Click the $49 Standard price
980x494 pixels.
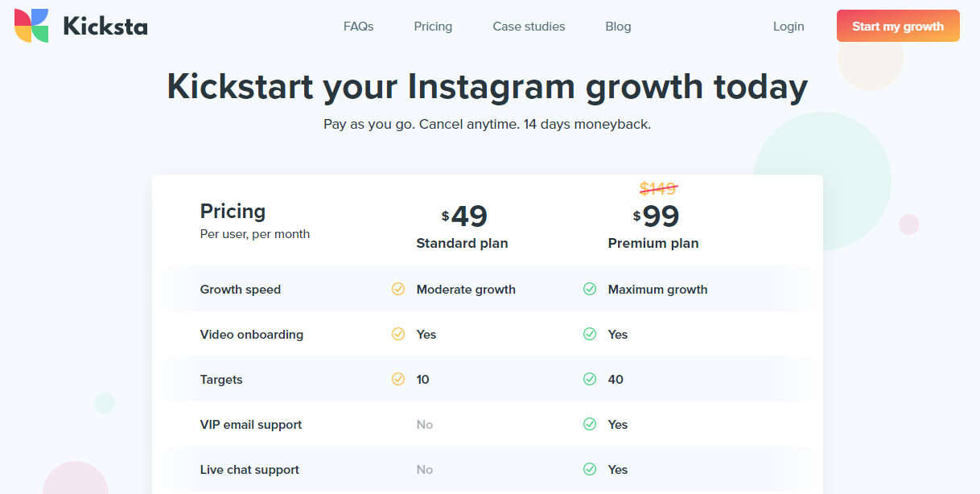pyautogui.click(x=464, y=216)
